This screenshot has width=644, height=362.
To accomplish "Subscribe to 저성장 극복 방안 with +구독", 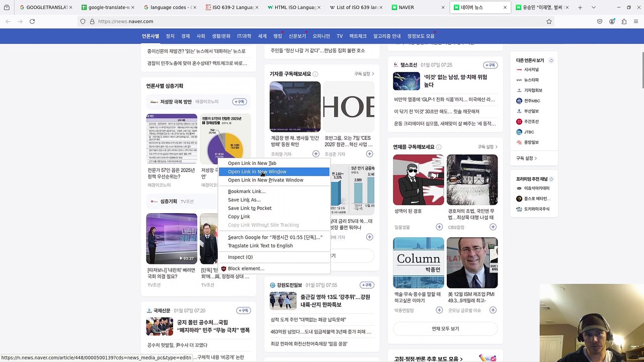I will pos(239,102).
